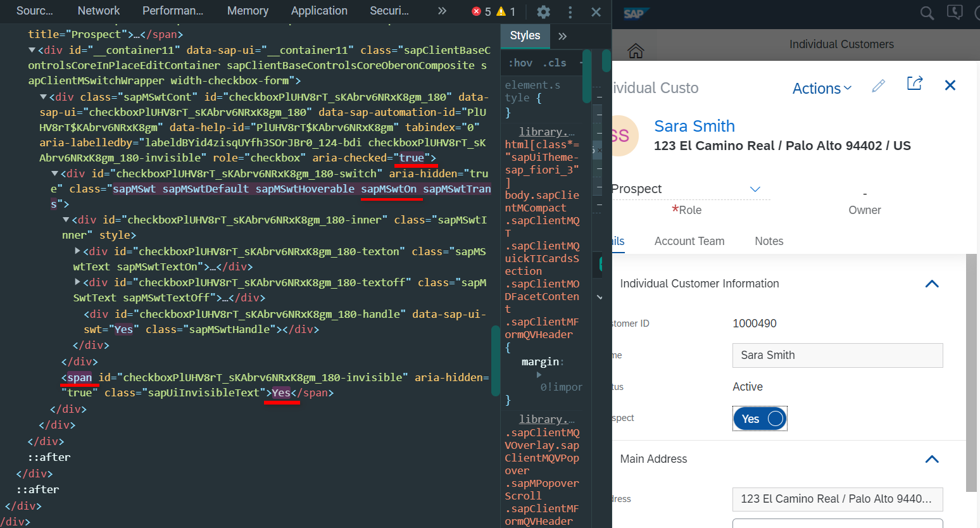The image size is (980, 528).
Task: Open the Actions menu
Action: (822, 89)
